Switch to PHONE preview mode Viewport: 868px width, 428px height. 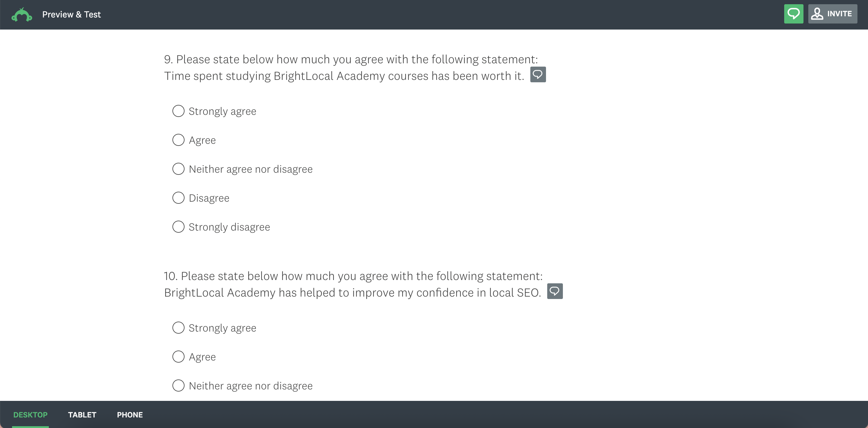[x=130, y=415]
